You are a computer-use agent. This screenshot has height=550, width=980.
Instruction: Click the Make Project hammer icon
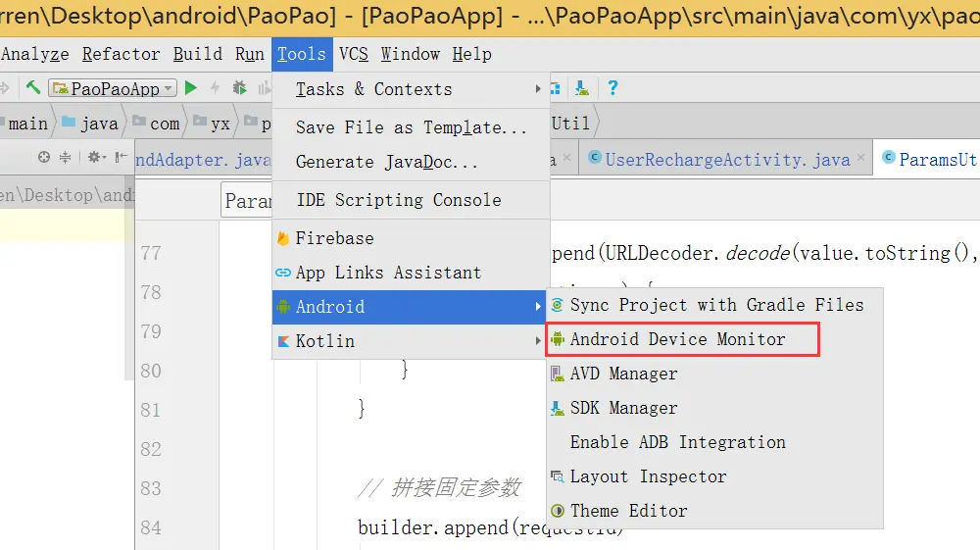[x=33, y=87]
